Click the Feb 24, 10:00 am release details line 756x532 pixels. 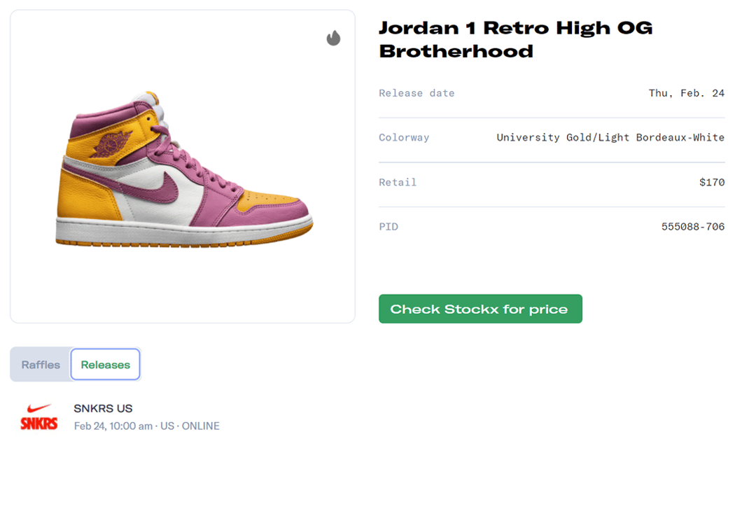(146, 426)
